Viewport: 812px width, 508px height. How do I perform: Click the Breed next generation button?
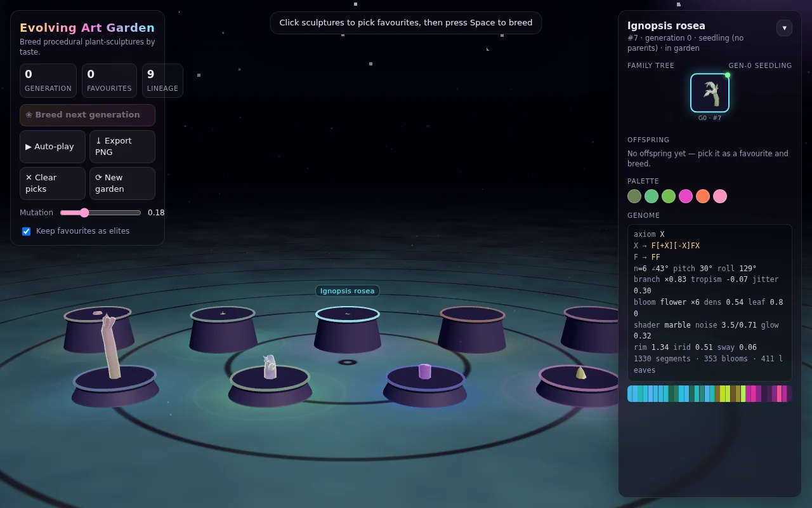coord(88,115)
